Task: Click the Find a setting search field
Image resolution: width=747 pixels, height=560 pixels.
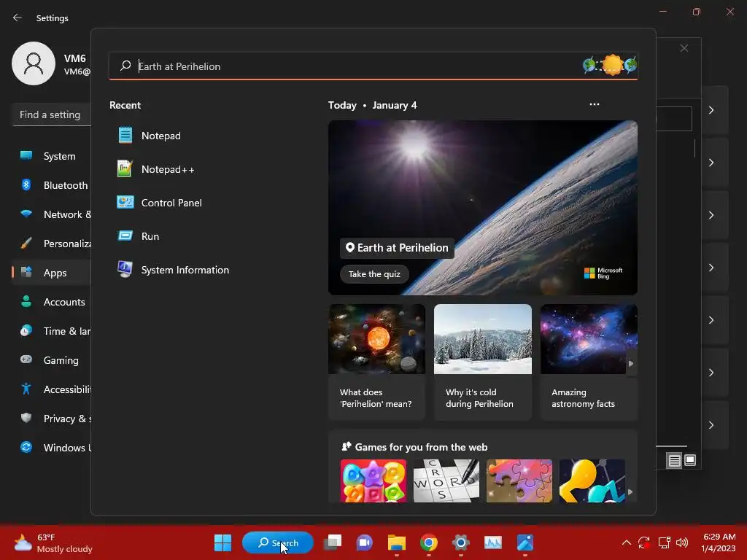Action: point(52,114)
